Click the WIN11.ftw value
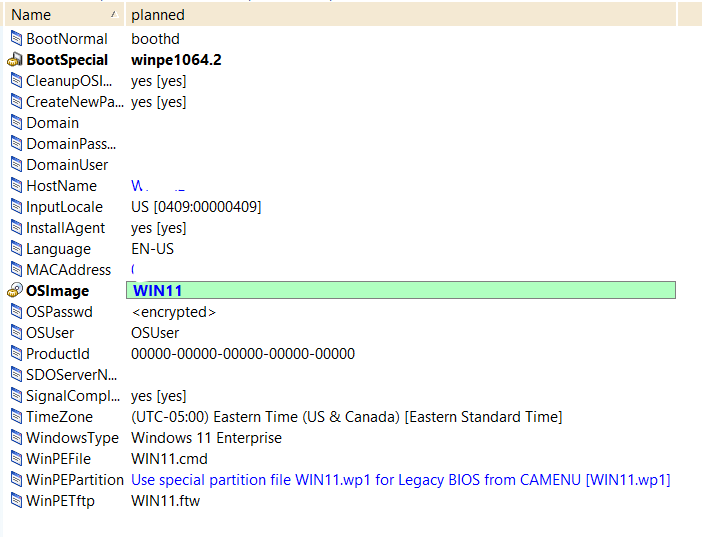 pos(165,501)
